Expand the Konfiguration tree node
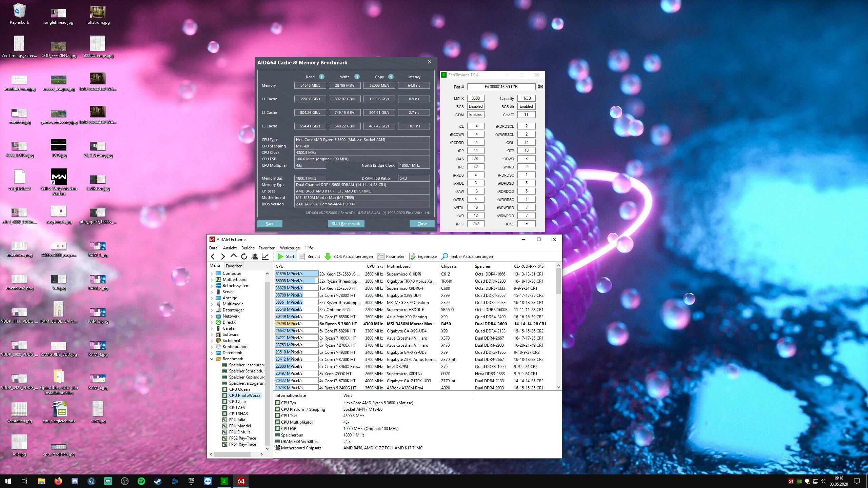The width and height of the screenshot is (868, 488). [212, 347]
